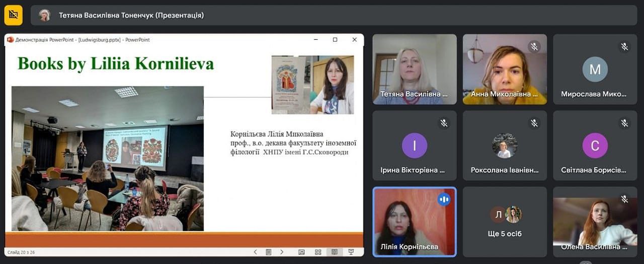The height and width of the screenshot is (264, 644).
Task: Toggle muted mic on Мирослава tile
Action: tap(624, 47)
